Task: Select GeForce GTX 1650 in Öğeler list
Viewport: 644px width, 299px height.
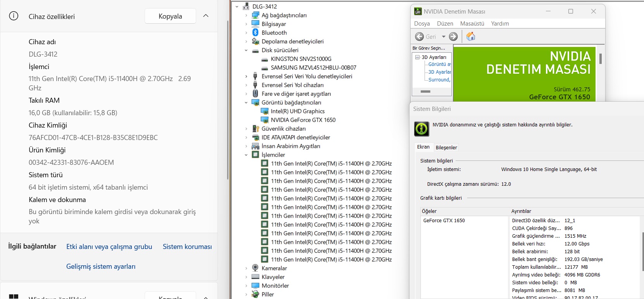Action: pos(444,221)
